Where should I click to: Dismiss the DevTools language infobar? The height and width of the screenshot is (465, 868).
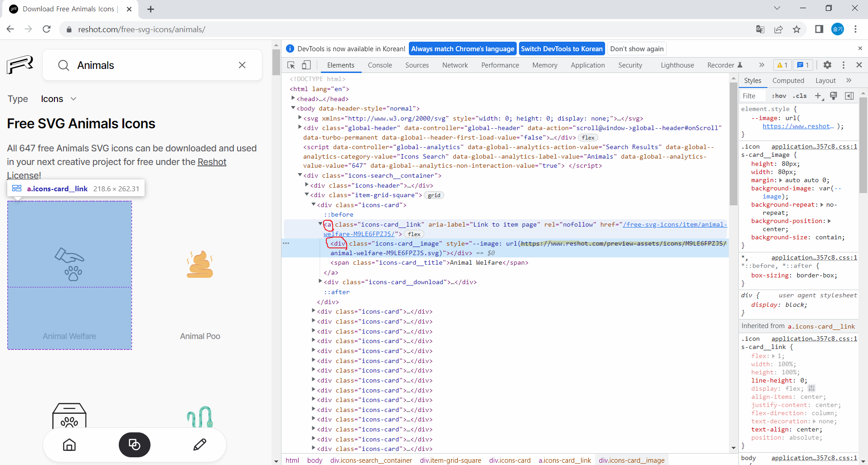pos(860,48)
